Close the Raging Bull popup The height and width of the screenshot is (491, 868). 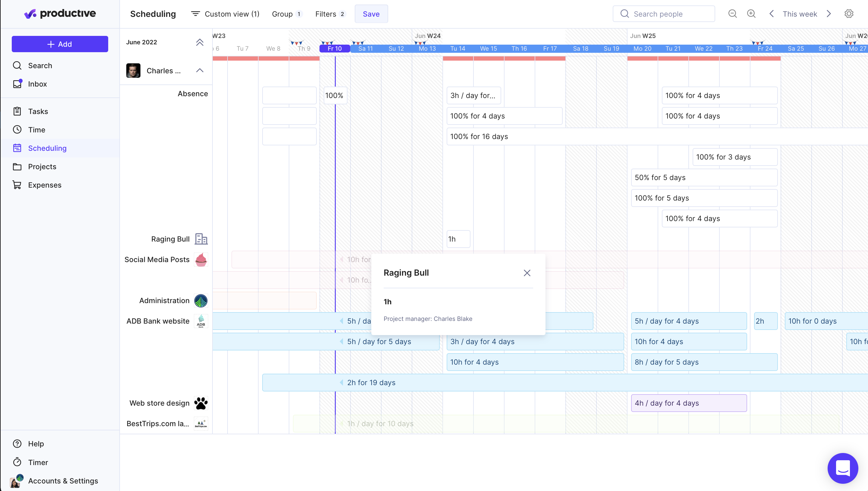tap(527, 273)
